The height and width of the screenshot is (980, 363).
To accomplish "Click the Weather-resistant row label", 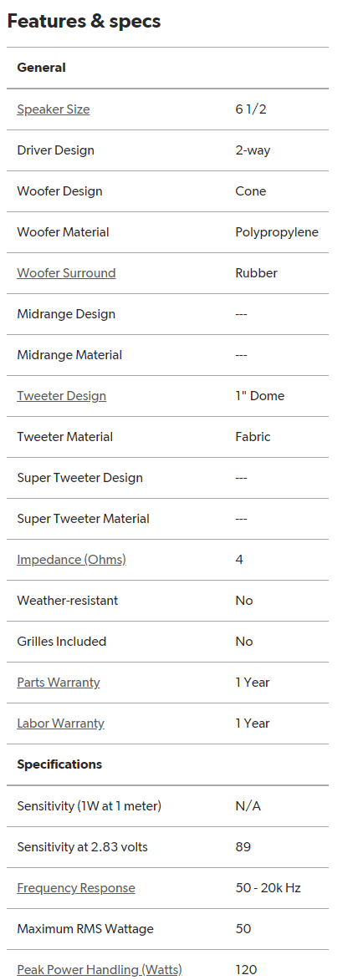I will click(68, 601).
